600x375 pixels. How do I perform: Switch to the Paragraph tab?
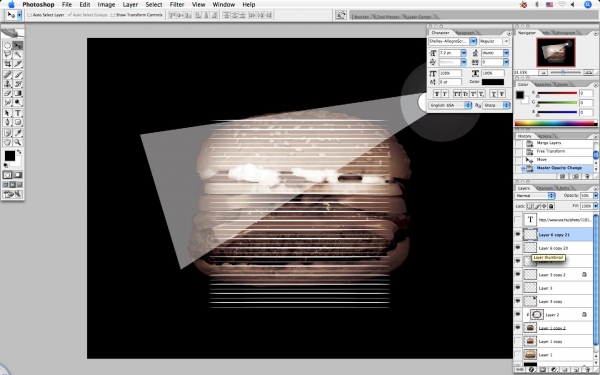coord(465,33)
